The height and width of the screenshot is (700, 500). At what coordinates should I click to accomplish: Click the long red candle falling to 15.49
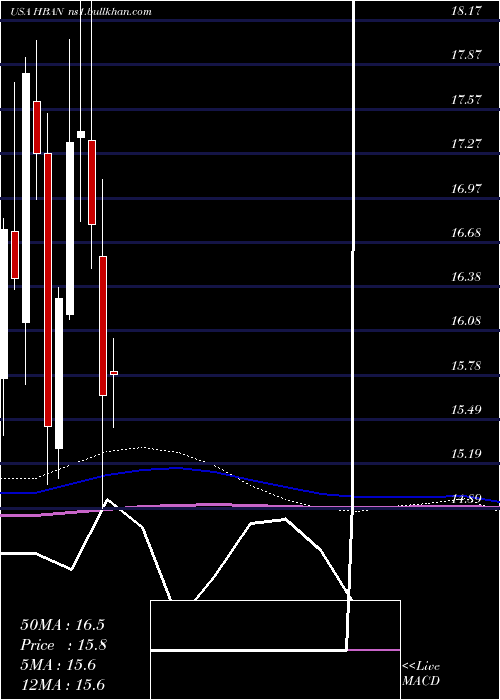(x=48, y=290)
